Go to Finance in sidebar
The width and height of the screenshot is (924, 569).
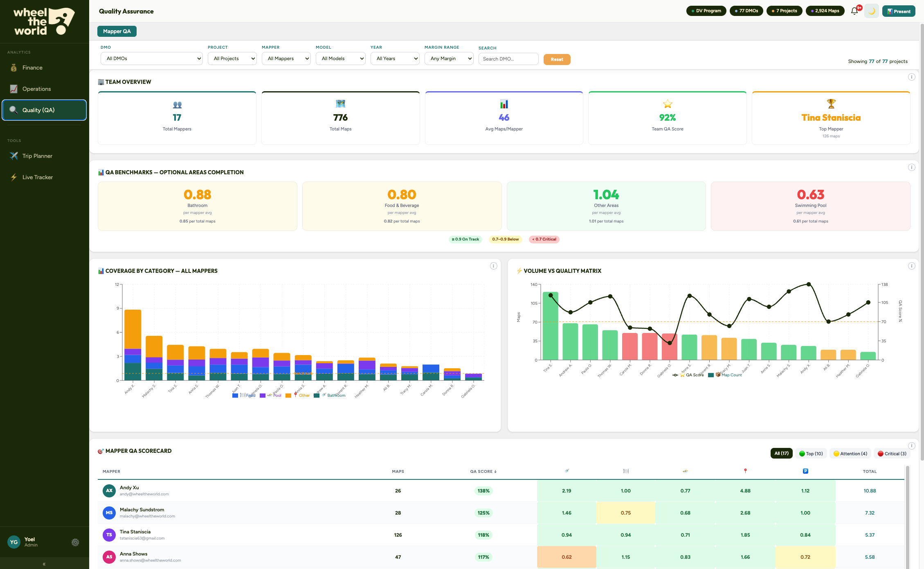pyautogui.click(x=32, y=67)
